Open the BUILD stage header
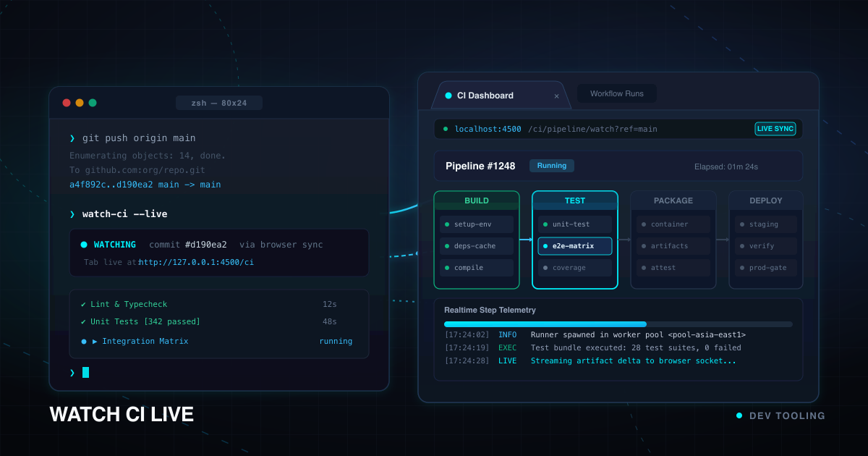868x456 pixels. tap(477, 200)
